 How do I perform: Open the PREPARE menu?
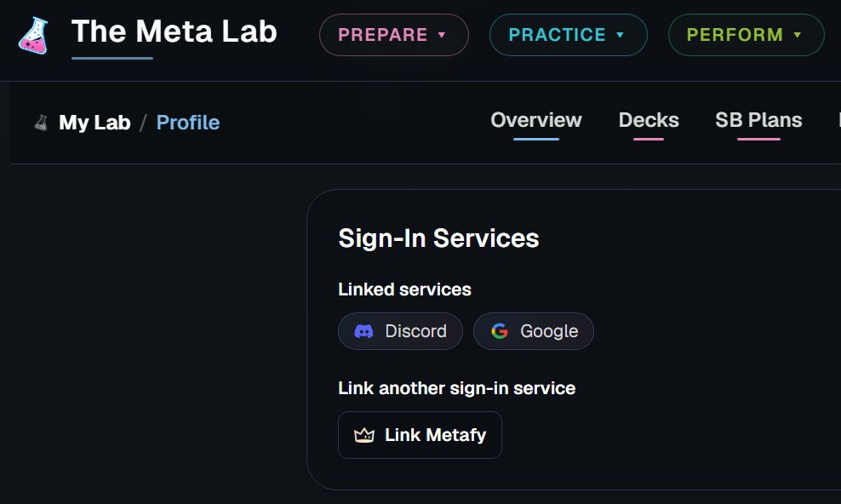click(x=393, y=35)
